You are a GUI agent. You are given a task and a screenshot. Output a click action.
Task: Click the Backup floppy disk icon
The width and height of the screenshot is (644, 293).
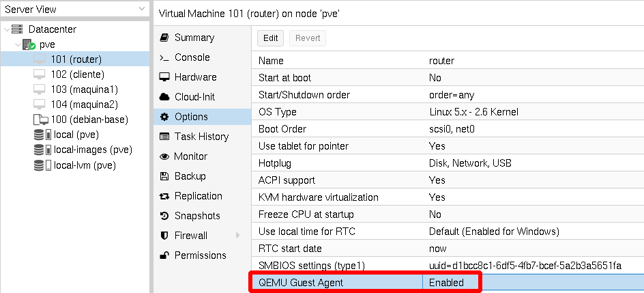[164, 176]
